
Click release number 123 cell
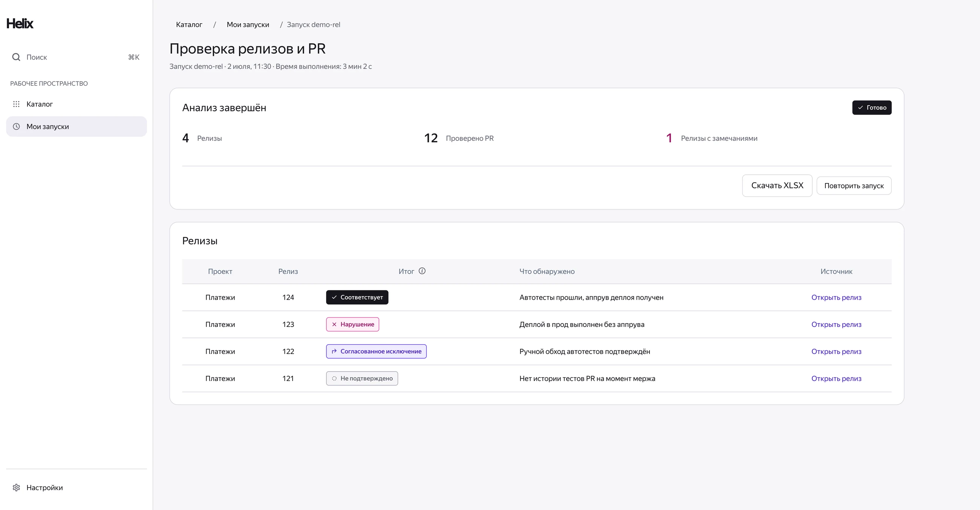tap(288, 324)
